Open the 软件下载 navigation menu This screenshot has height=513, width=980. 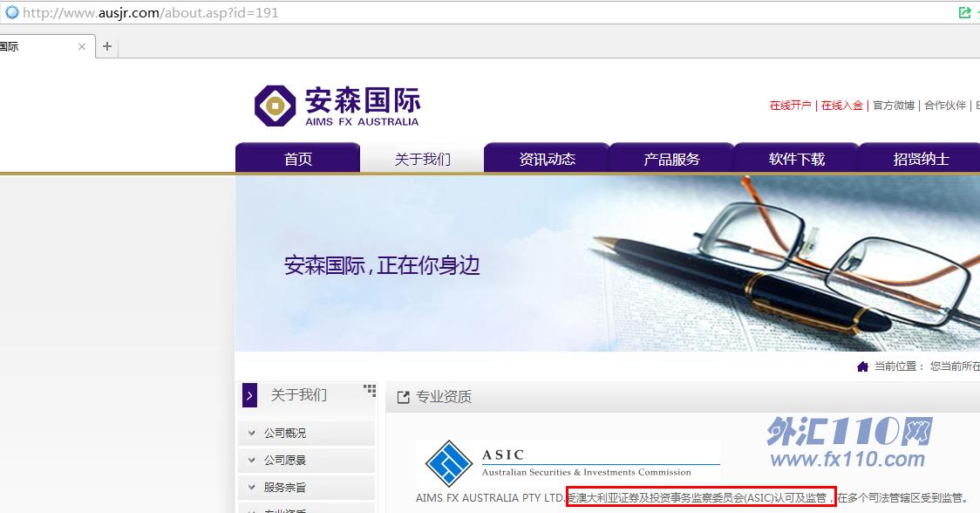coord(796,158)
